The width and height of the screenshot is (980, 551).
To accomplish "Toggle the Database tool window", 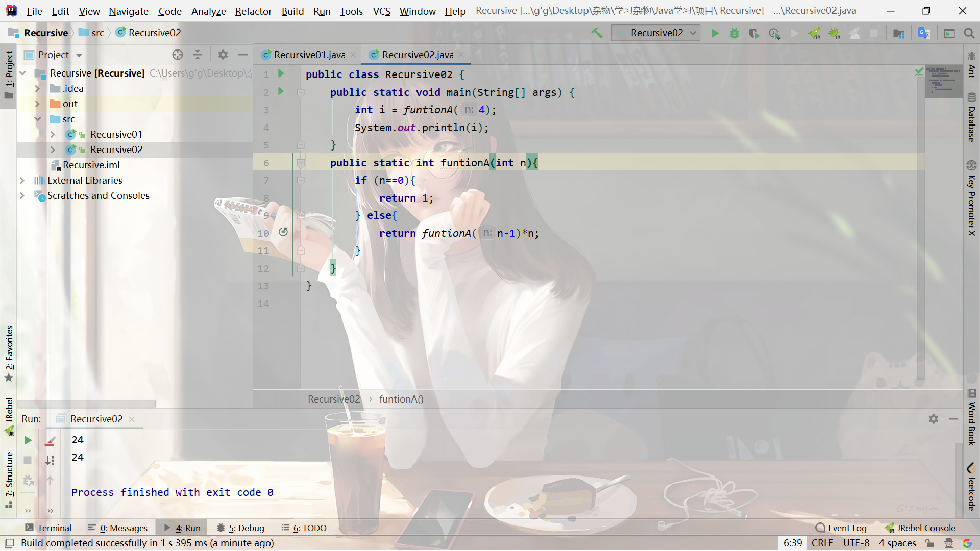I will tap(971, 117).
